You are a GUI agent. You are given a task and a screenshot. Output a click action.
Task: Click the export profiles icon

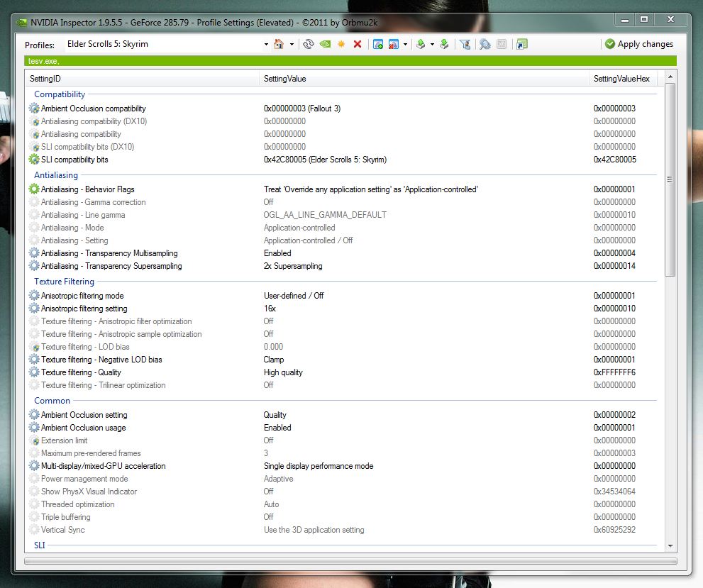[x=421, y=44]
